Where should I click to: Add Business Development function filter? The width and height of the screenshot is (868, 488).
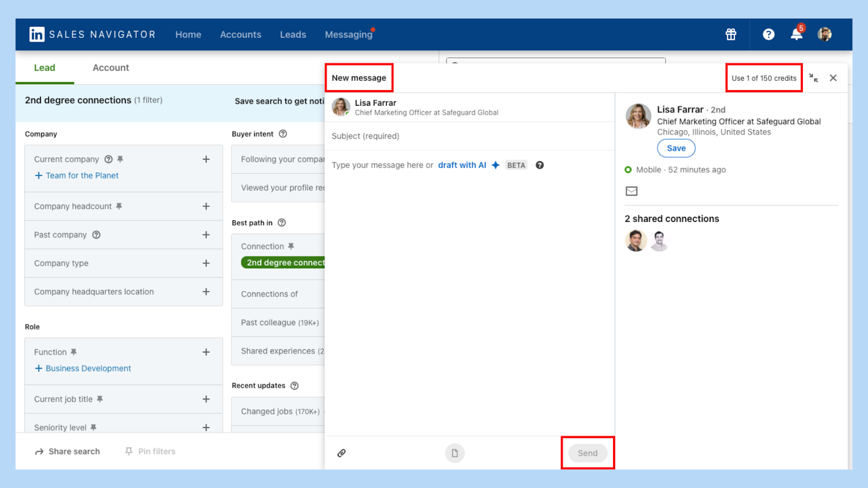(83, 368)
